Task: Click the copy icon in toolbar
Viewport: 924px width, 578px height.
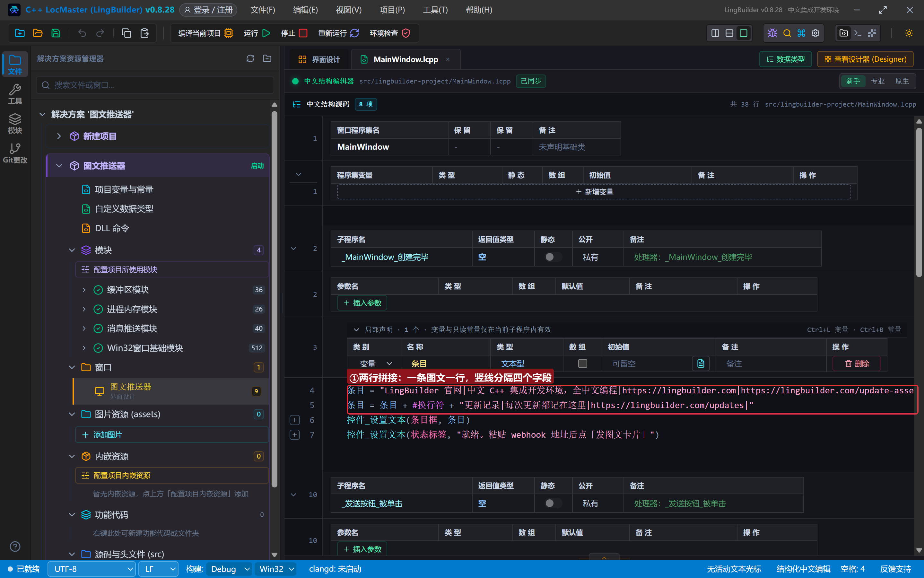Action: point(126,33)
